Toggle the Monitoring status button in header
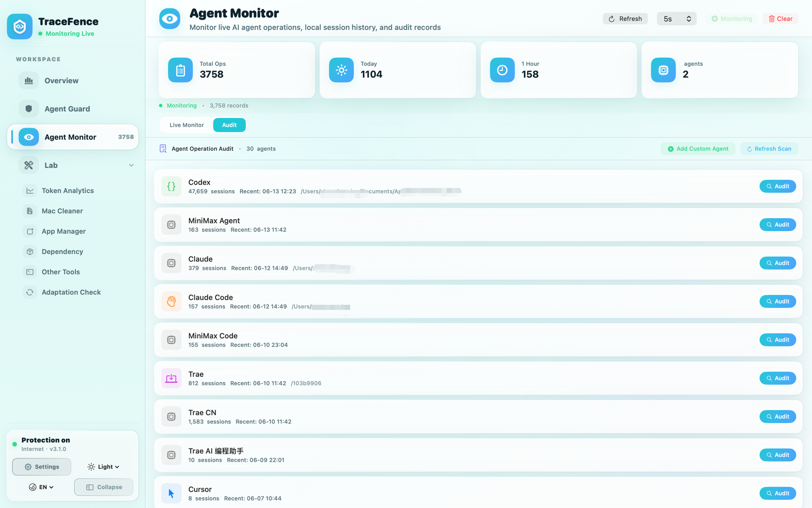 pyautogui.click(x=732, y=19)
